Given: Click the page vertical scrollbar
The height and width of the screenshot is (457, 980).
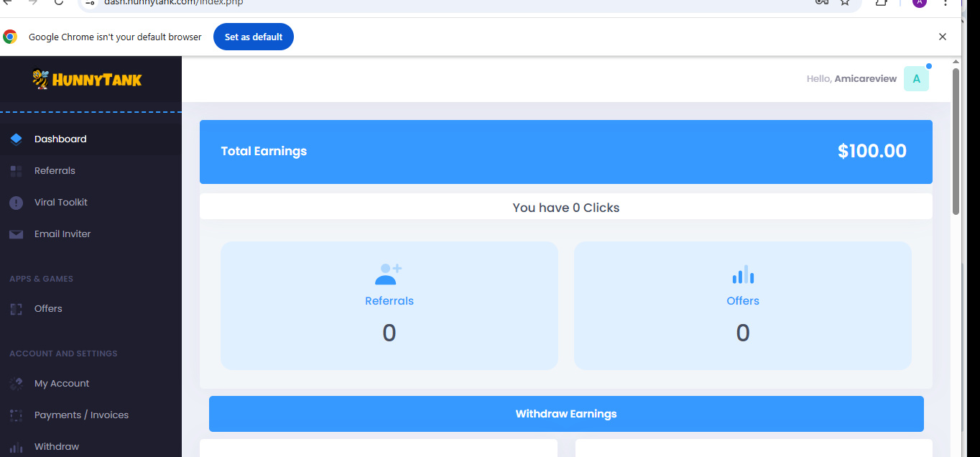Looking at the screenshot, I should coord(956,142).
